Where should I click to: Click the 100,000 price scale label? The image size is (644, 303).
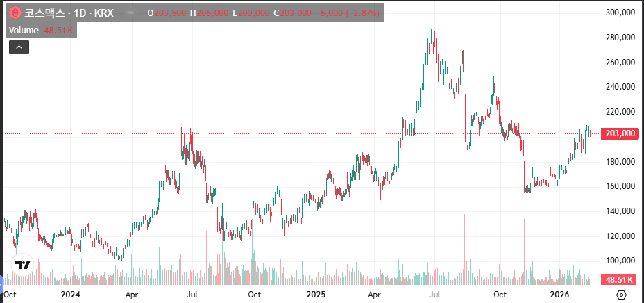[x=620, y=261]
